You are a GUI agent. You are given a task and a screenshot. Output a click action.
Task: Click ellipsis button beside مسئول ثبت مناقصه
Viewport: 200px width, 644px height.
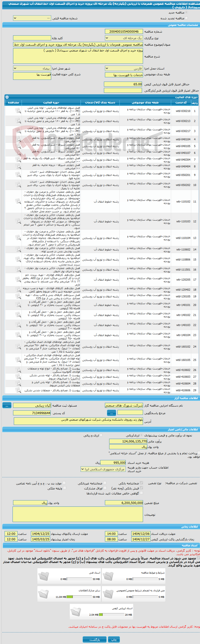[x=7, y=405]
